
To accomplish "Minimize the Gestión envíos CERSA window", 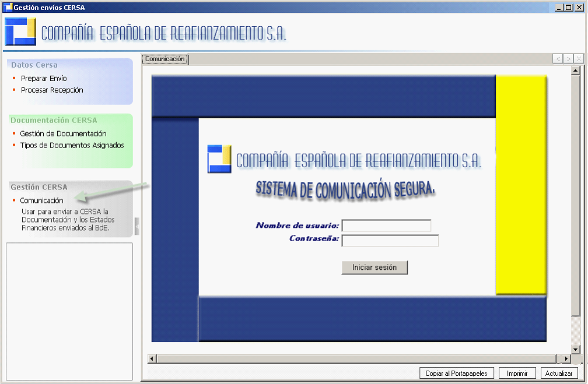I will pyautogui.click(x=559, y=8).
